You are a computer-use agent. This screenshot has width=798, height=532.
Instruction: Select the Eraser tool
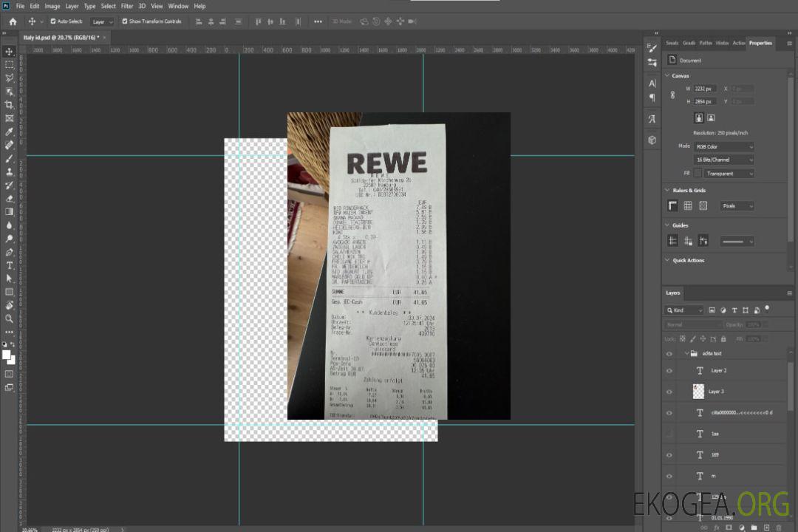[9, 199]
